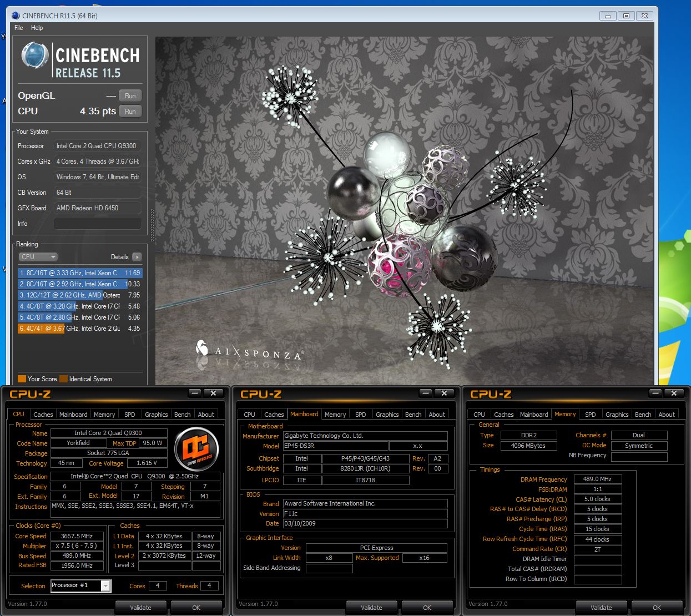Open Caches tab in right CPU-Z window
Screen dimensions: 691x616
[504, 415]
